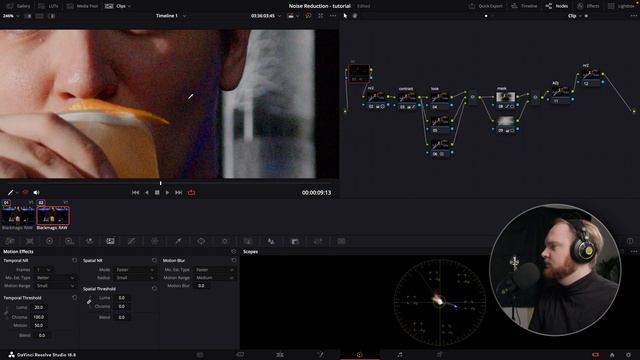Open the Blur palette
This screenshot has height=360, width=640.
(x=271, y=241)
